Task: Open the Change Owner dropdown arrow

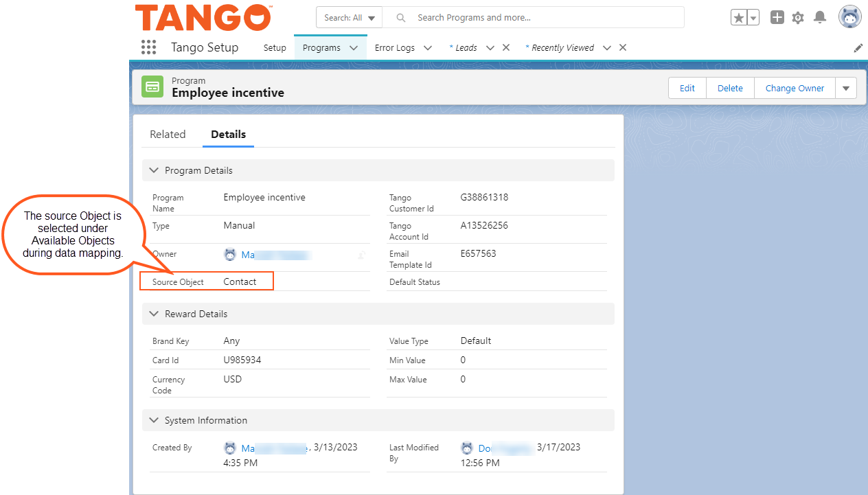Action: coord(846,88)
